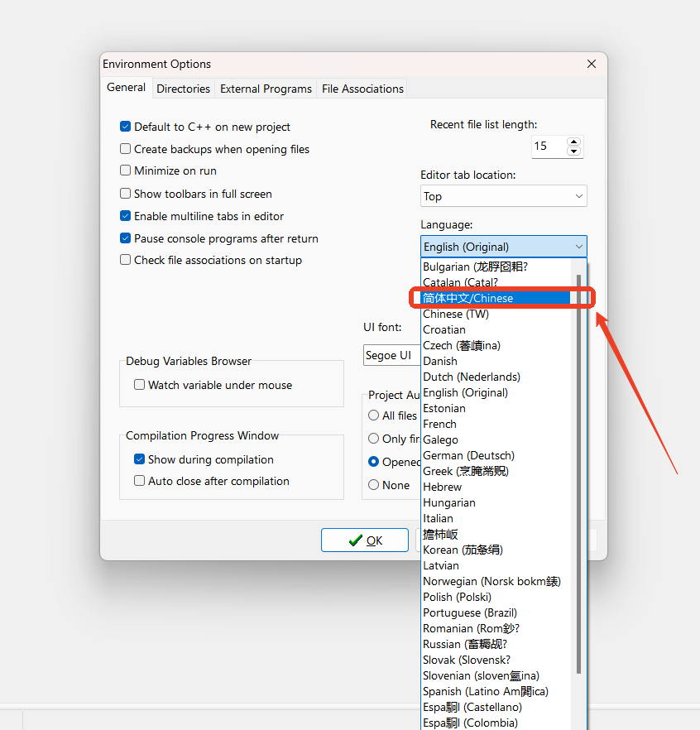Image resolution: width=700 pixels, height=730 pixels.
Task: Select German (Deutsch) language
Action: point(496,456)
